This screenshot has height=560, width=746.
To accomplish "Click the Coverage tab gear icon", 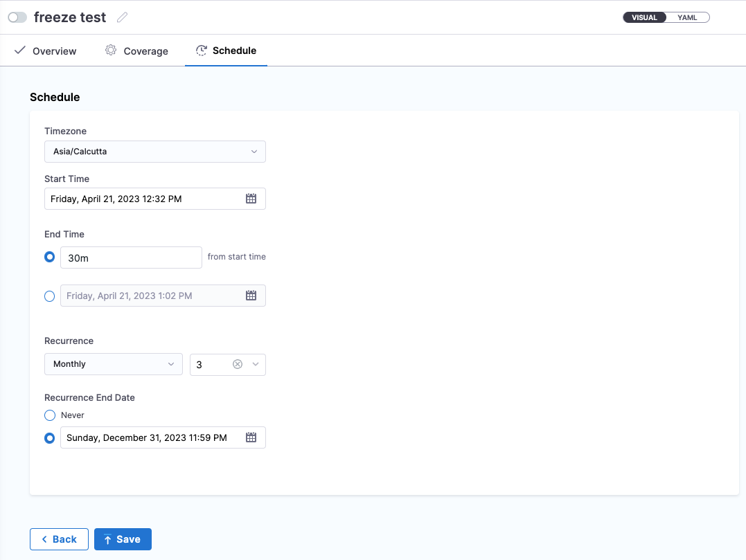I will 111,51.
